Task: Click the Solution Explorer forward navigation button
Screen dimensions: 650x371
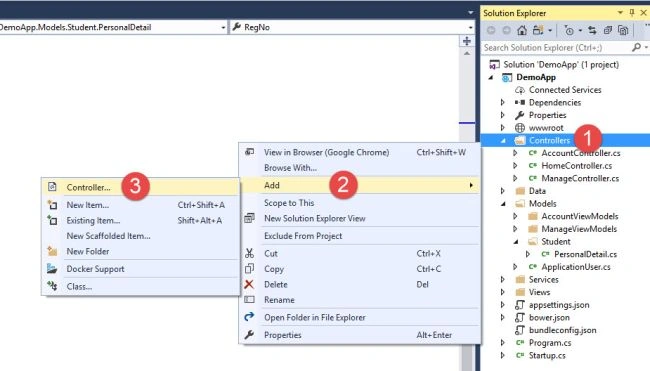Action: click(507, 30)
